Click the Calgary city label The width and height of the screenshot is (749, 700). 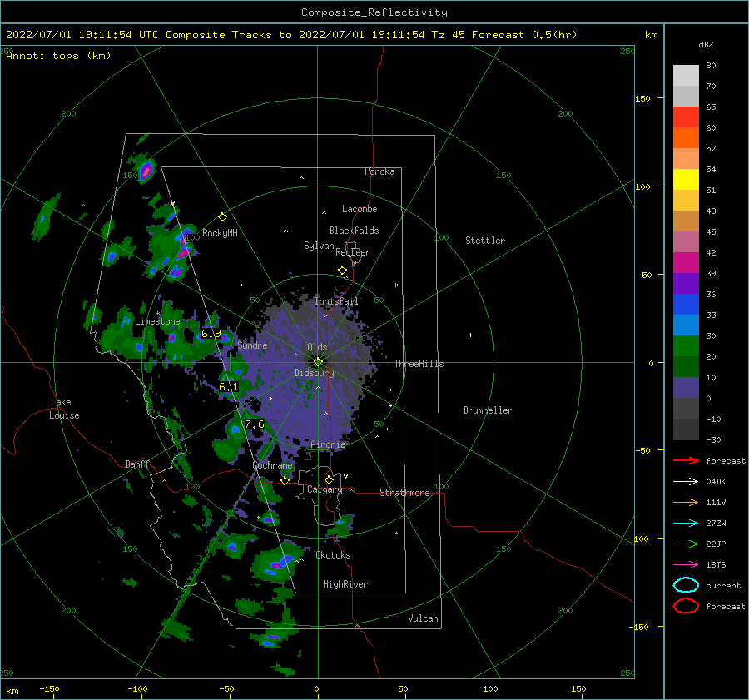pos(325,489)
